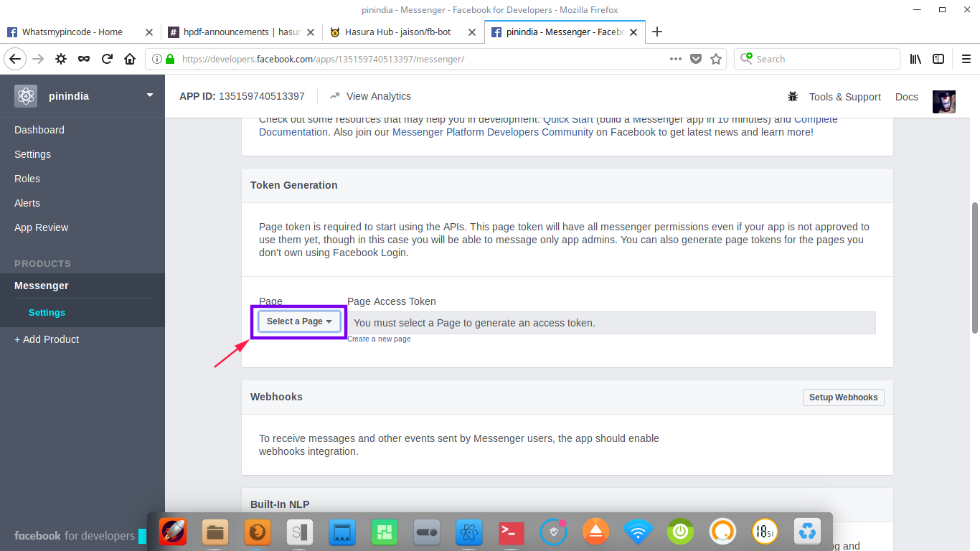Show the browser sidebars
Viewport: 980px width, 551px height.
(x=938, y=59)
